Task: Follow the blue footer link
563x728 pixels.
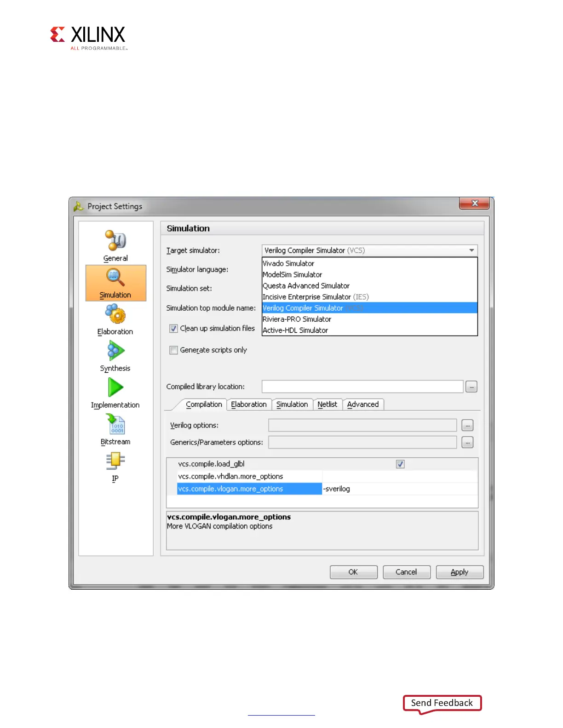Action: [281, 714]
